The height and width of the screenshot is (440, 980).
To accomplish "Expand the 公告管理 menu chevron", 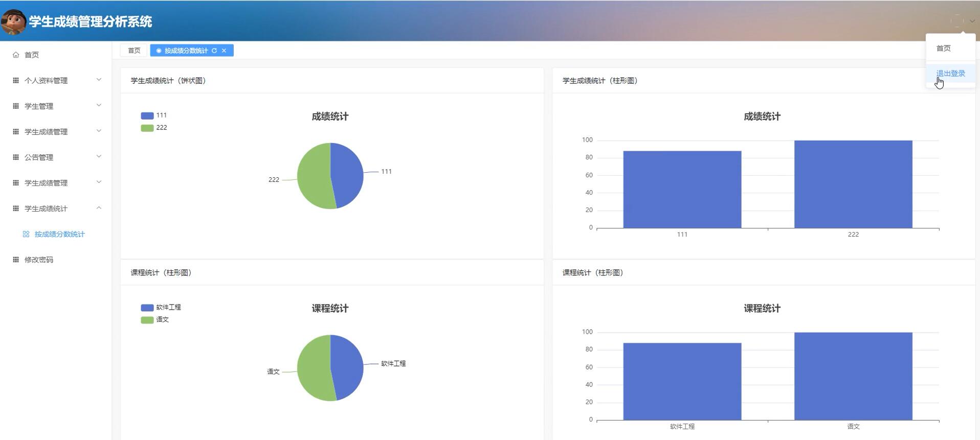I will pos(99,156).
